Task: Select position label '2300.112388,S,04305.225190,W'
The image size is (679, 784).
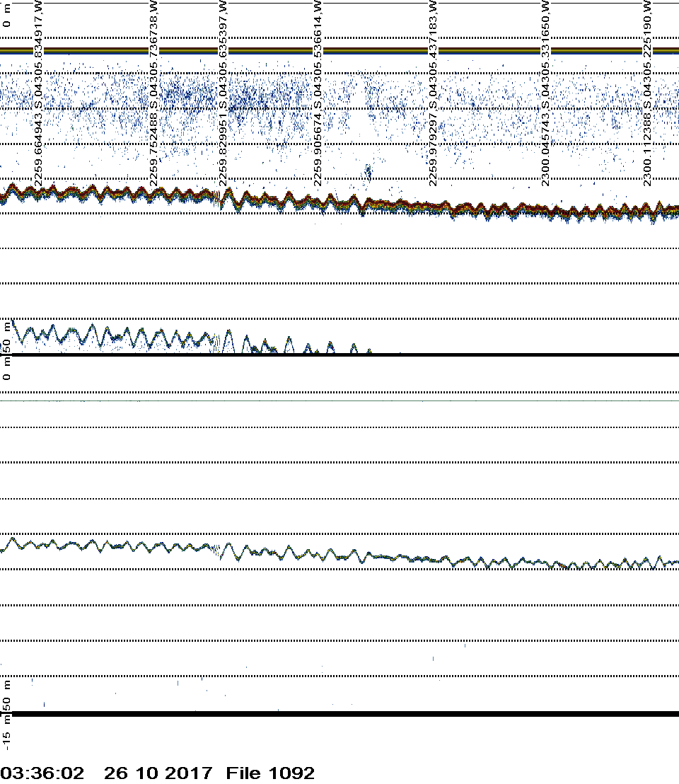Action: (647, 93)
